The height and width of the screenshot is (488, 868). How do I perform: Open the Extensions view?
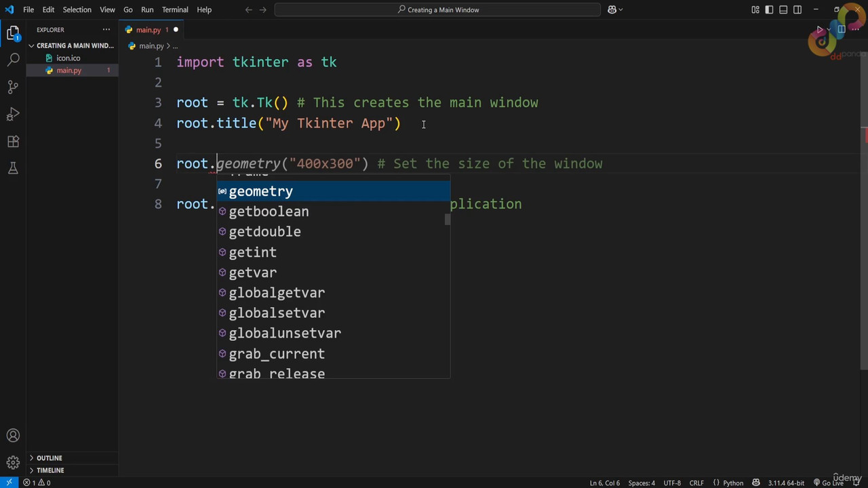(x=13, y=141)
